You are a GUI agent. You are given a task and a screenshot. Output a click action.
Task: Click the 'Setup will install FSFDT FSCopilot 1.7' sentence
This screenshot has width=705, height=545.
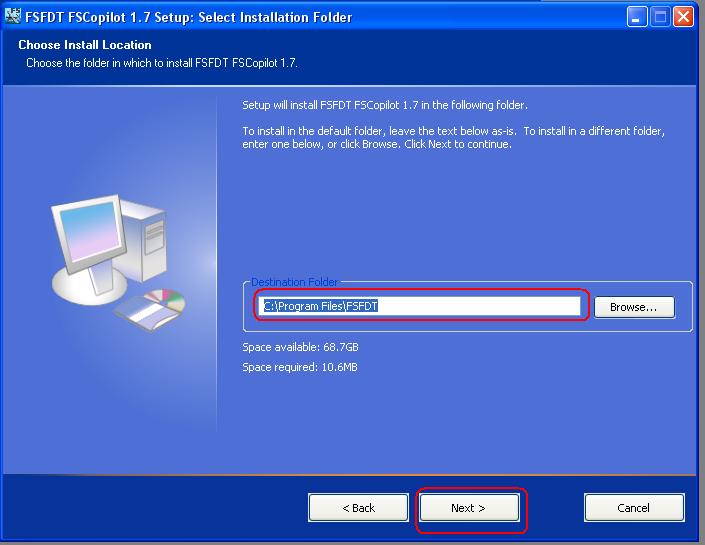coord(385,105)
